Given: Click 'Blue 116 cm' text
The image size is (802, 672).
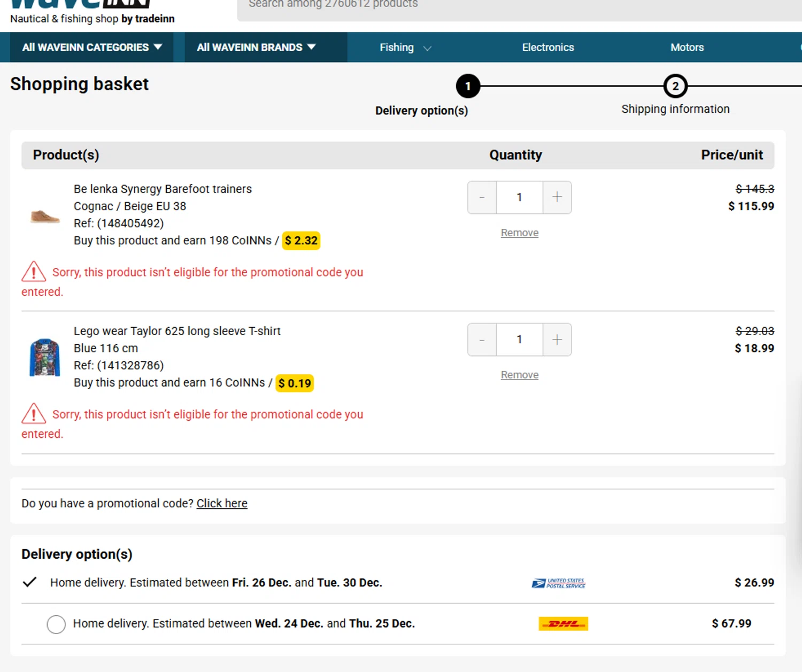Looking at the screenshot, I should (106, 348).
